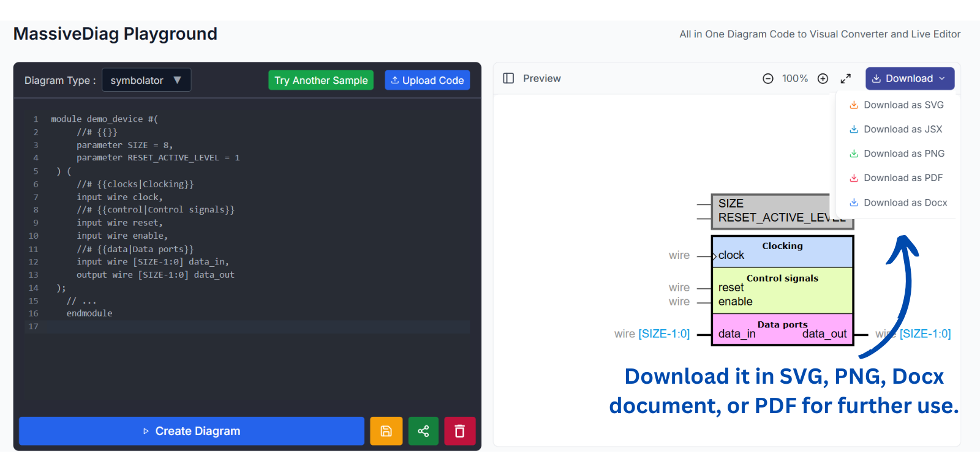Click the 'parameter SIZE = 8,' code line
The image size is (980, 459).
pyautogui.click(x=124, y=145)
